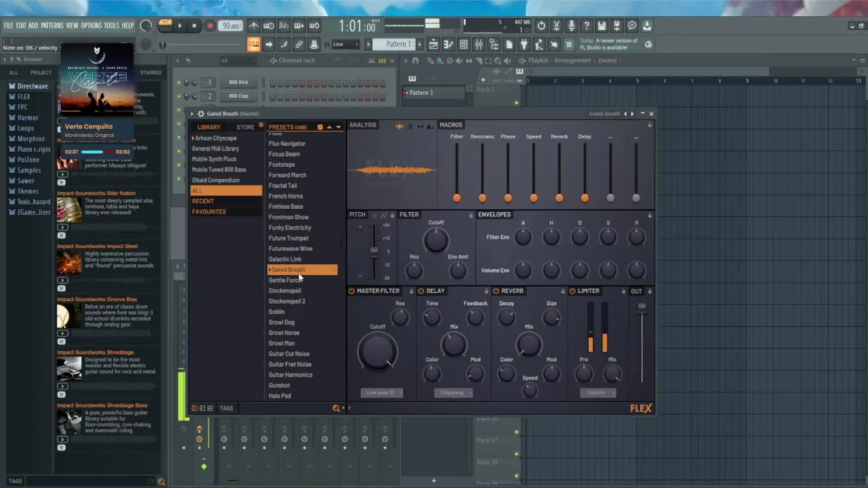Click the render/export audio icon
This screenshot has width=868, height=488.
coord(616,26)
